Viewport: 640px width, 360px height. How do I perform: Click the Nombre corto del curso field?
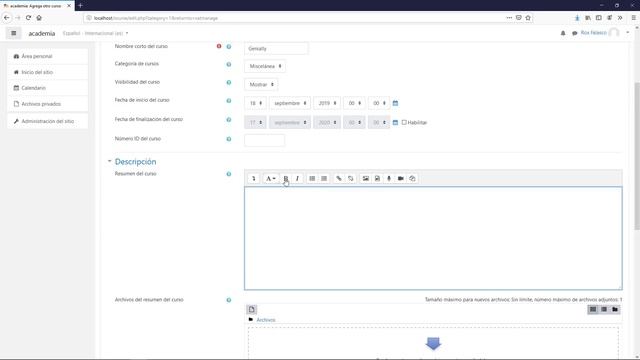276,49
